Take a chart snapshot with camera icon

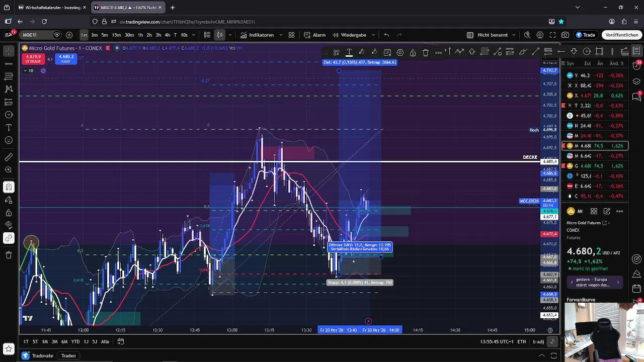click(566, 35)
